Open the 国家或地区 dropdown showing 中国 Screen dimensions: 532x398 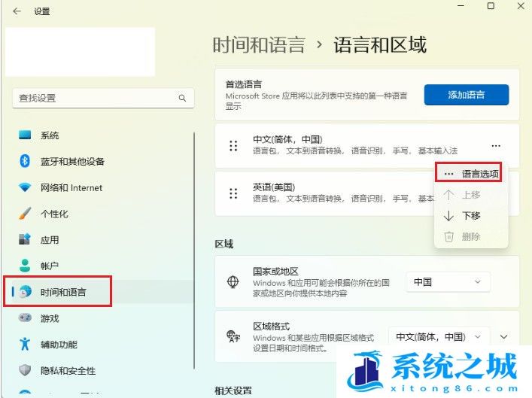tap(447, 282)
